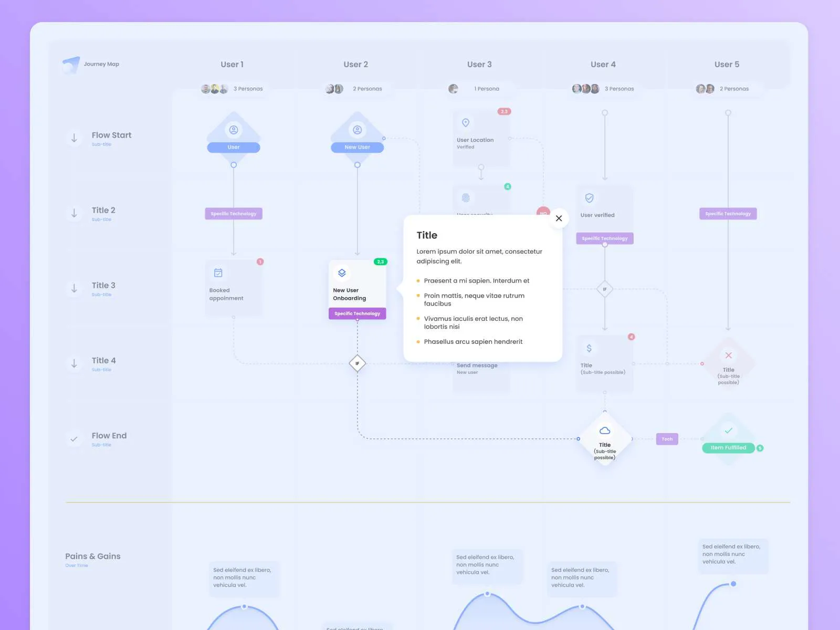840x630 pixels.
Task: Click the New User badge under User 2
Action: click(x=357, y=147)
